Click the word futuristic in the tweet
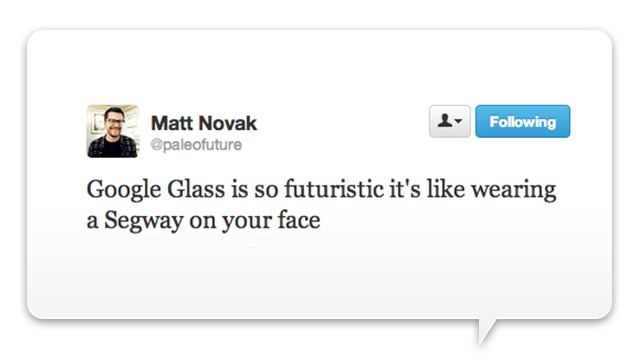 tap(334, 189)
